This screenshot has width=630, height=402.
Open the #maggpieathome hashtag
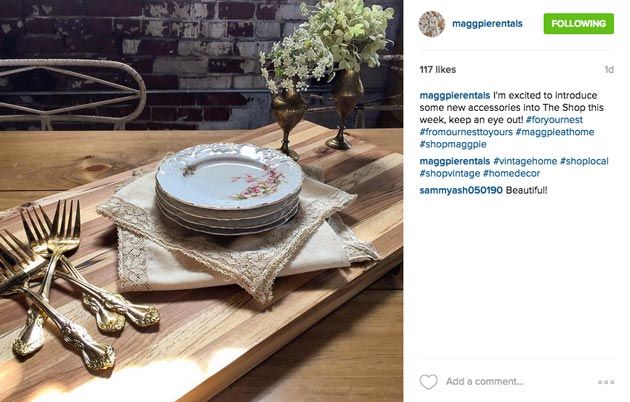pos(555,132)
